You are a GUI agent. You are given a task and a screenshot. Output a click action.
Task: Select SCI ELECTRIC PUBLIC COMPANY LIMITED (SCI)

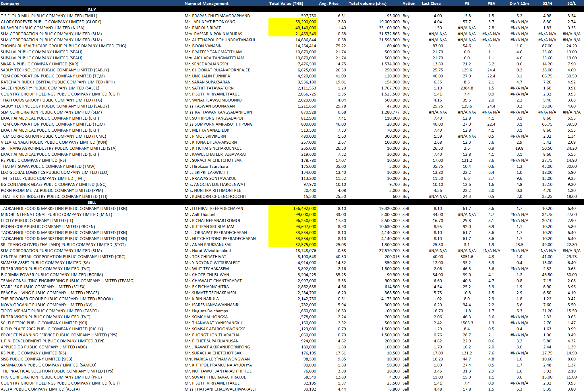(44, 323)
